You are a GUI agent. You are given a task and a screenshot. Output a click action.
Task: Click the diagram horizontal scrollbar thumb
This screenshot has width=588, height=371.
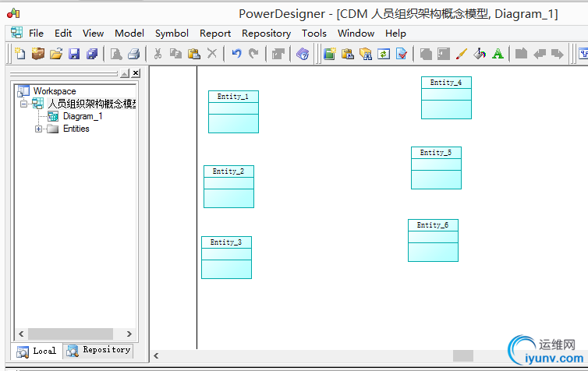[x=462, y=355]
